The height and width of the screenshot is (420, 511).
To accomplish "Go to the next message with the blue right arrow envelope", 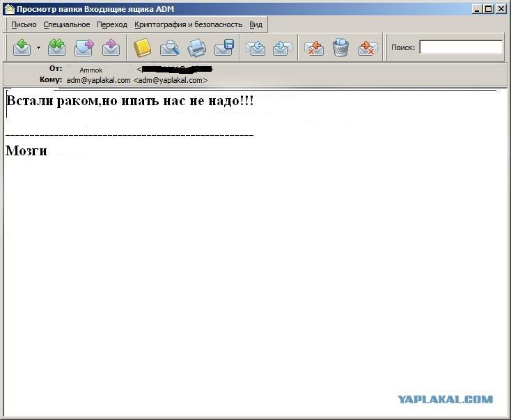I will (x=283, y=48).
